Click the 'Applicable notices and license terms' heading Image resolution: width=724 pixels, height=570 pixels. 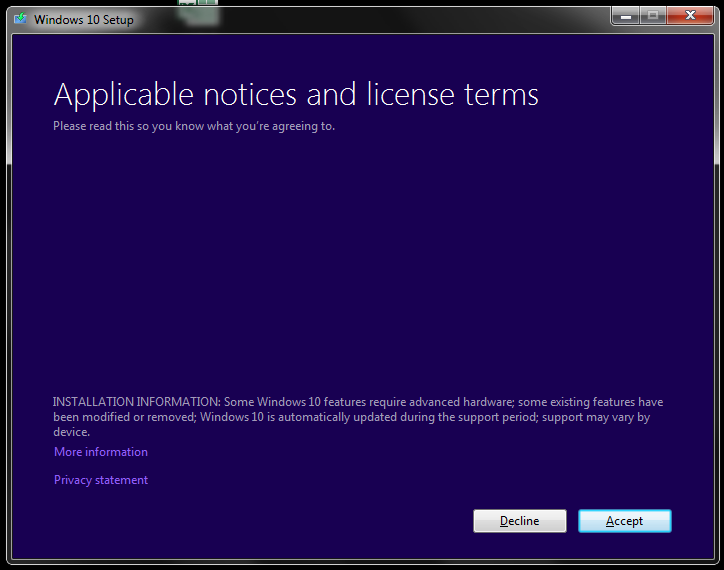pos(296,95)
